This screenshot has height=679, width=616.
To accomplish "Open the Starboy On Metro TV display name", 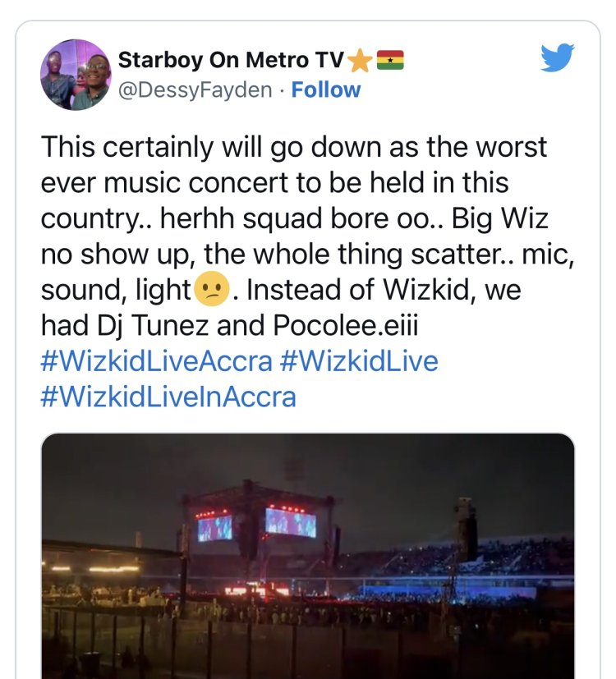I will [232, 61].
